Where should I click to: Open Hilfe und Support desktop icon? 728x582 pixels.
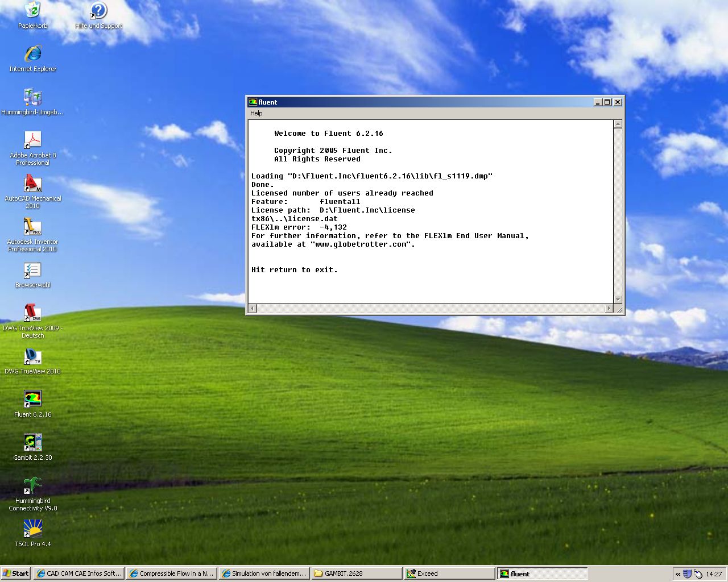click(x=98, y=15)
